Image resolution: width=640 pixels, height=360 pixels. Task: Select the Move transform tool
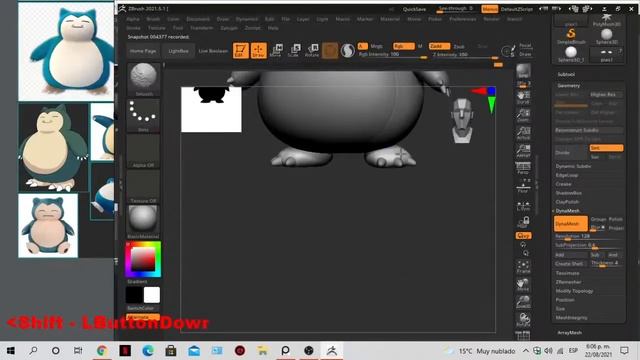(276, 51)
